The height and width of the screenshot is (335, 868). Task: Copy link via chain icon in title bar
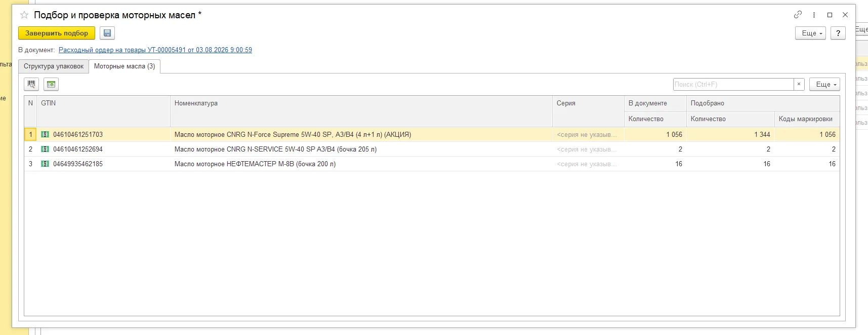798,15
